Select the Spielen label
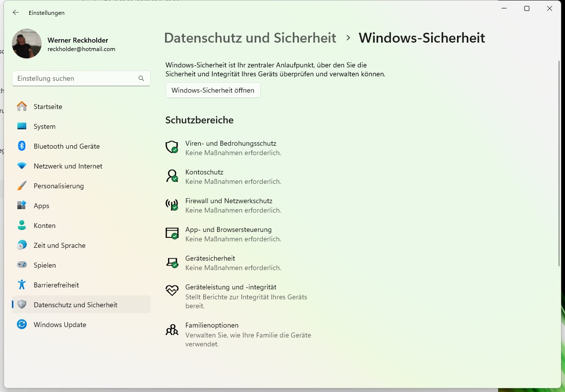 coord(45,265)
